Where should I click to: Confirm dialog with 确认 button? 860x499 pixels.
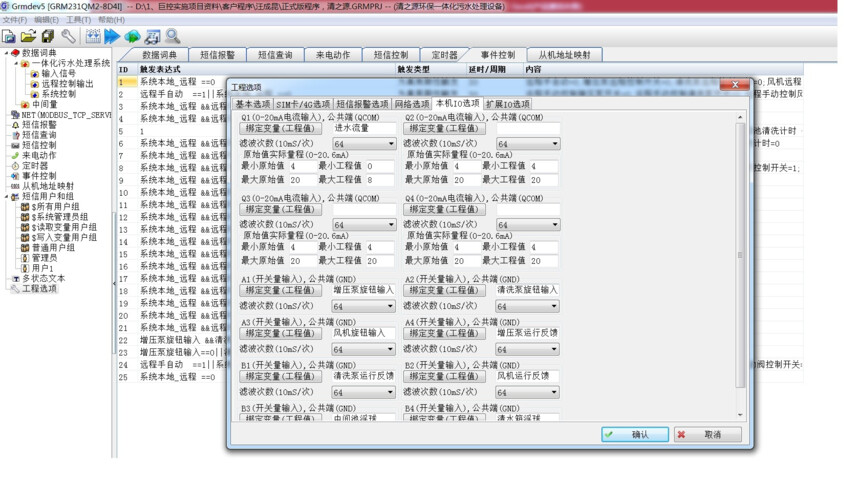[x=635, y=434]
